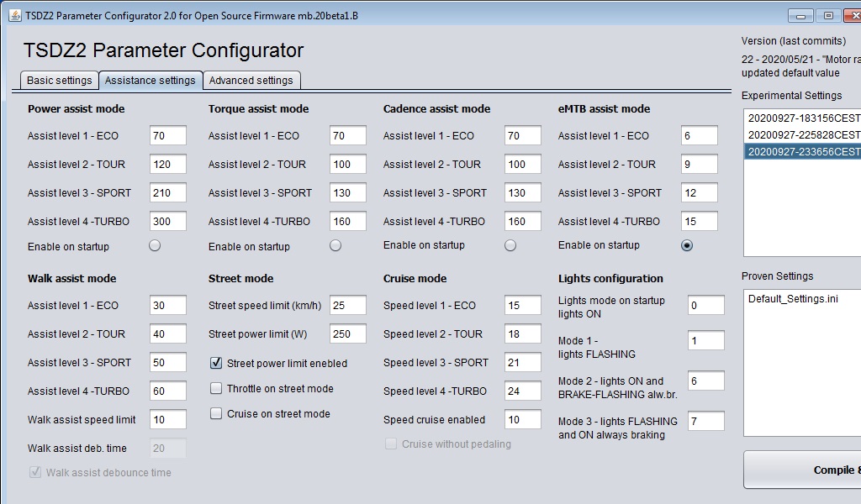Edit Cruise Speed level 3 SPORT field
Screen dimensions: 861x504
(523, 362)
